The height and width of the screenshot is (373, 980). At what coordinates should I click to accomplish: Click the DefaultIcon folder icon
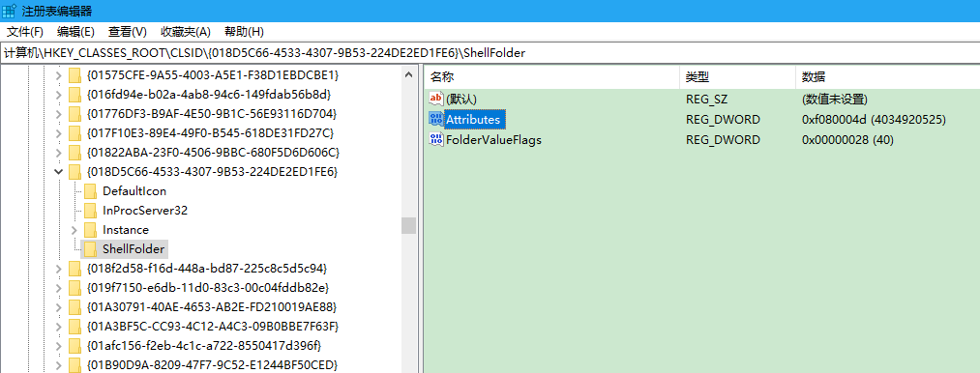point(91,191)
